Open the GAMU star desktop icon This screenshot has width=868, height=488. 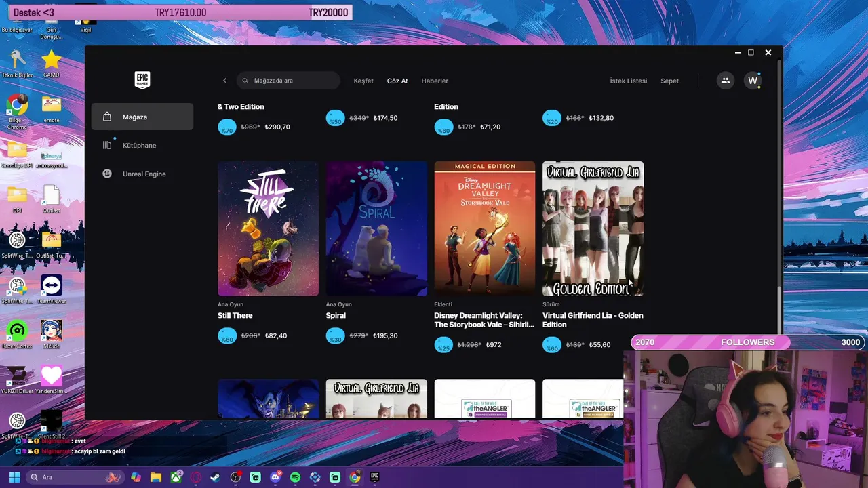pyautogui.click(x=52, y=64)
